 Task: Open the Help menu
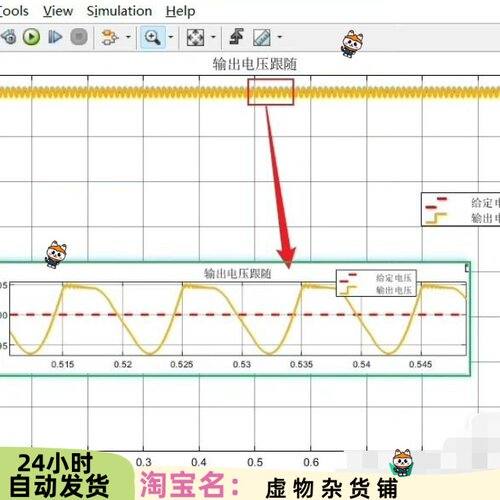click(180, 11)
